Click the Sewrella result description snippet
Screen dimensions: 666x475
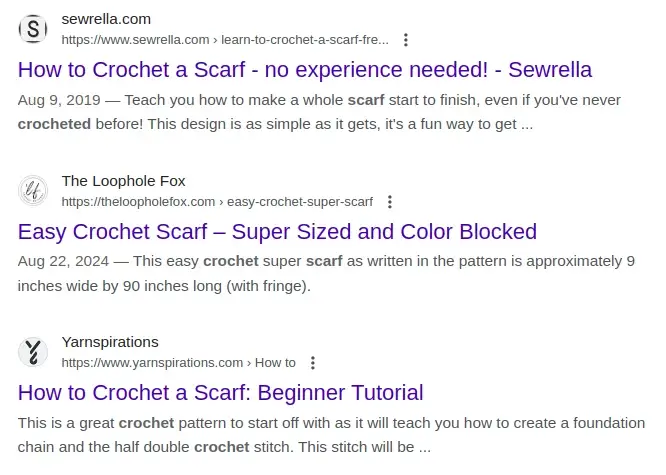click(x=320, y=113)
